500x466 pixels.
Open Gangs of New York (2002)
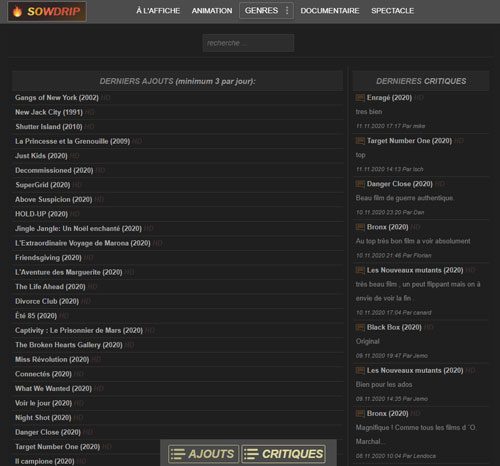[57, 98]
